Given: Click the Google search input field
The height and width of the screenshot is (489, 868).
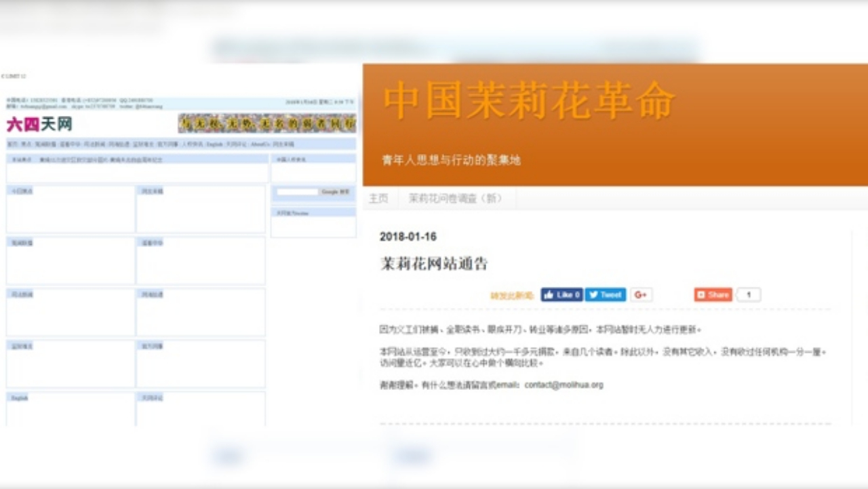Looking at the screenshot, I should tap(297, 193).
